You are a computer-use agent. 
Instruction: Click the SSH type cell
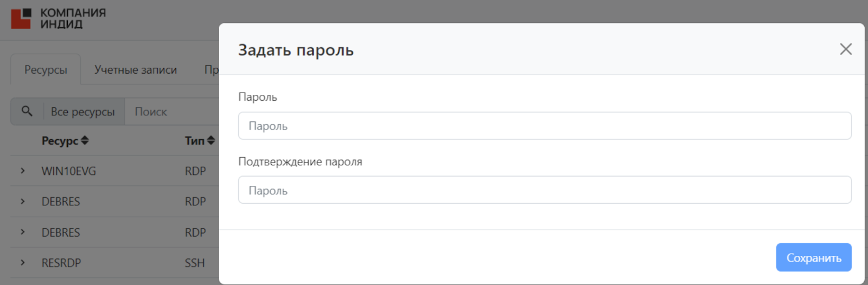[x=195, y=263]
